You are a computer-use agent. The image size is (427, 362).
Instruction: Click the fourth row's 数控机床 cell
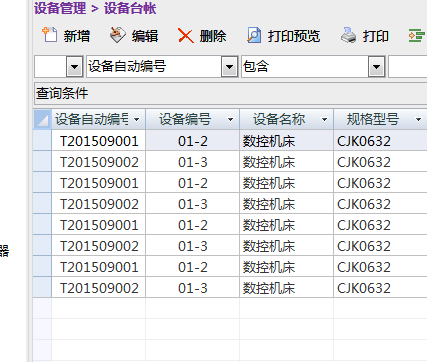[287, 204]
